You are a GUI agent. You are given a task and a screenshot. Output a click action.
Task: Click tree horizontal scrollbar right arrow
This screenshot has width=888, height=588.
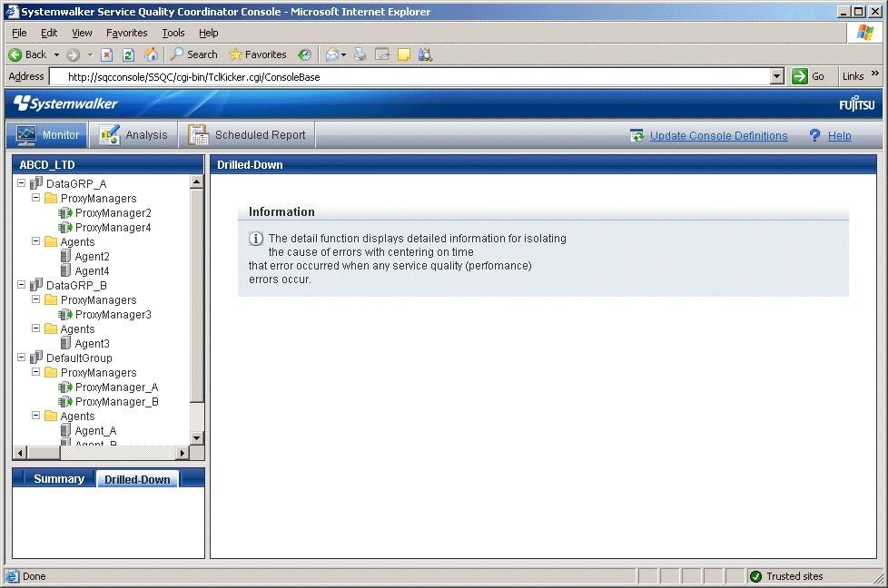coord(183,453)
